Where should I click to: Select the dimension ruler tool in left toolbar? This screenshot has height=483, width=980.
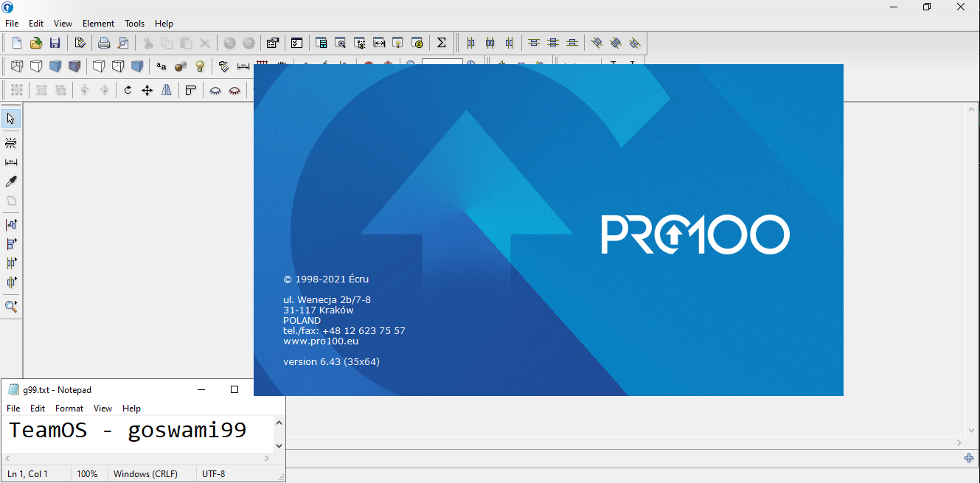tap(11, 162)
